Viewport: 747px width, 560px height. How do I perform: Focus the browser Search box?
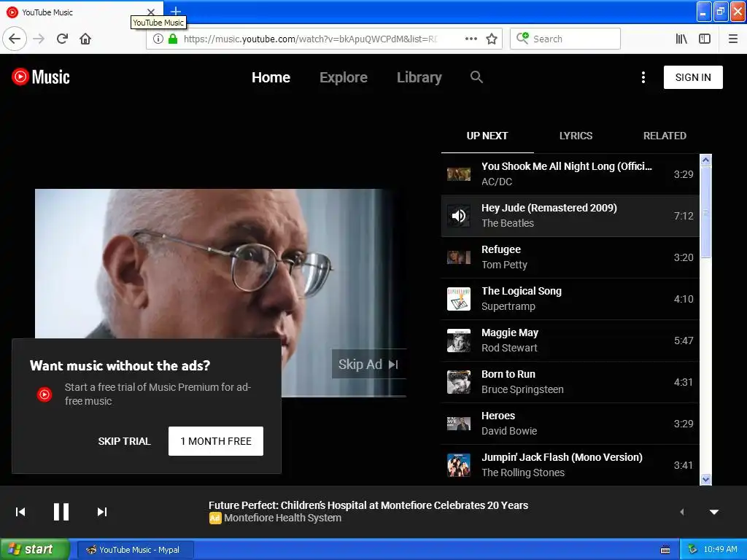coord(565,39)
